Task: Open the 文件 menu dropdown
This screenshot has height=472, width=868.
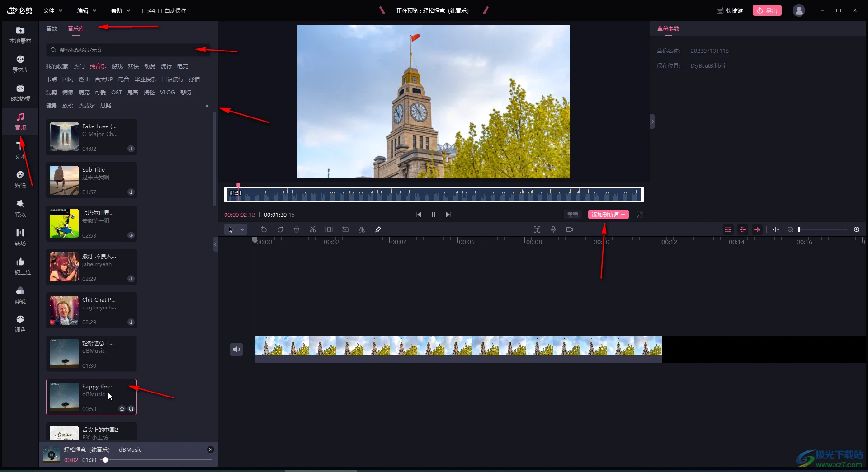Action: (52, 10)
